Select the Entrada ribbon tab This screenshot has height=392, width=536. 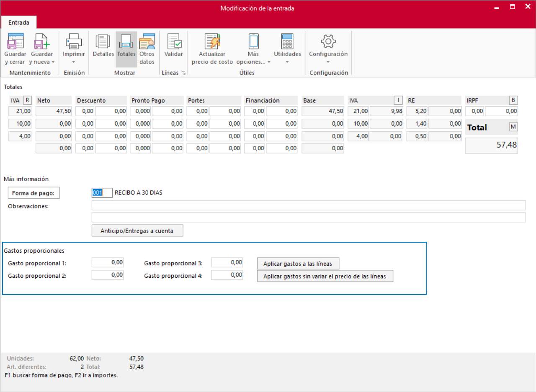pos(19,23)
